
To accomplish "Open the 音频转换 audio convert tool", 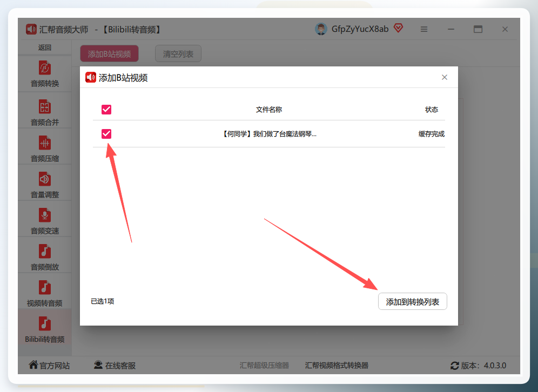I will pyautogui.click(x=45, y=74).
